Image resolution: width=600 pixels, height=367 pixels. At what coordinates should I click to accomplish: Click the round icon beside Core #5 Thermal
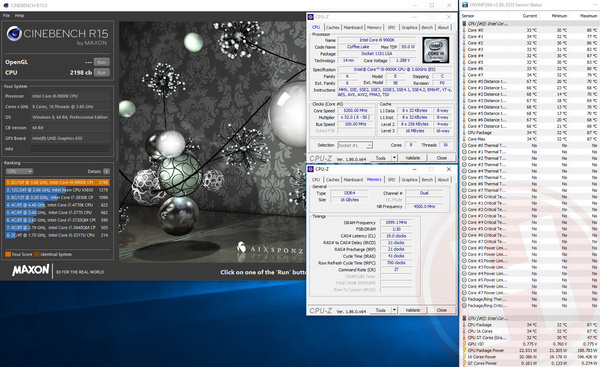[x=465, y=178]
